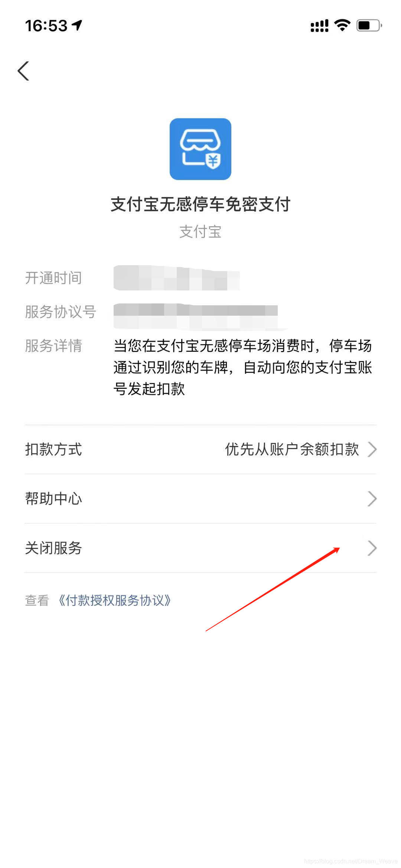This screenshot has width=401, height=868.
Task: Tap the battery indicator icon
Action: click(x=369, y=25)
